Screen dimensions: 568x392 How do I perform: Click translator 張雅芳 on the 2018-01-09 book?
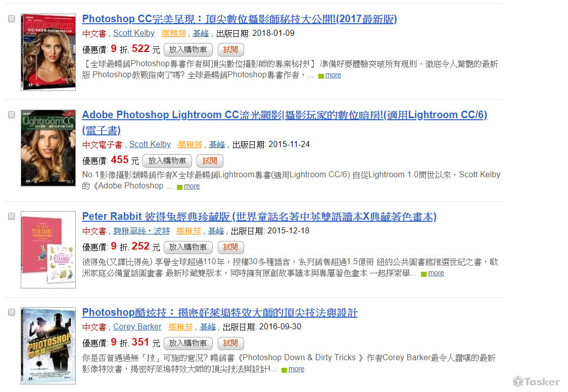[x=173, y=33]
